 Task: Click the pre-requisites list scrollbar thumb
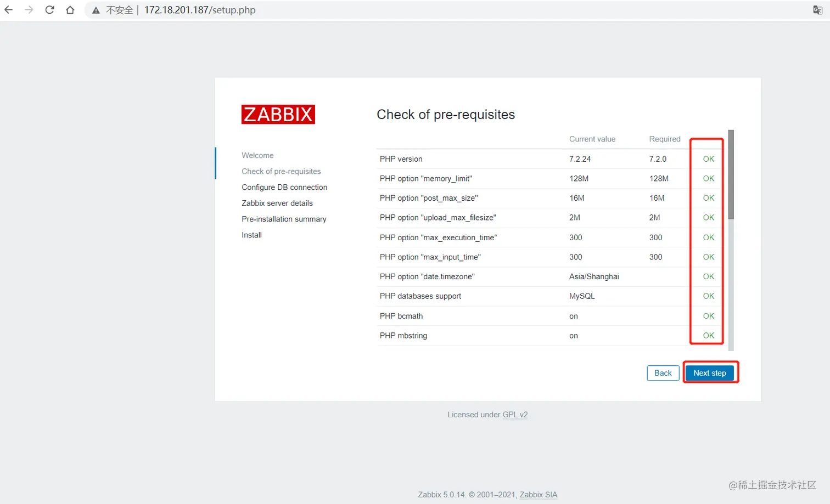point(731,174)
